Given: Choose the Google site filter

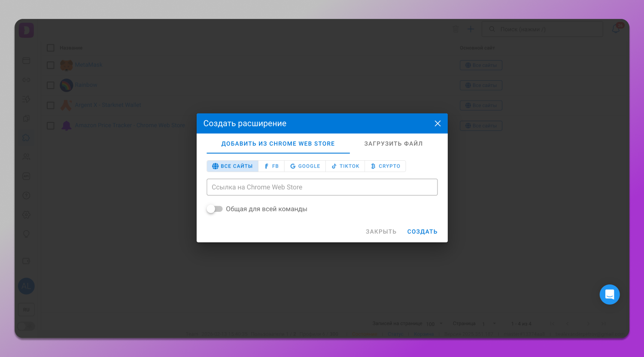Looking at the screenshot, I should (x=305, y=166).
